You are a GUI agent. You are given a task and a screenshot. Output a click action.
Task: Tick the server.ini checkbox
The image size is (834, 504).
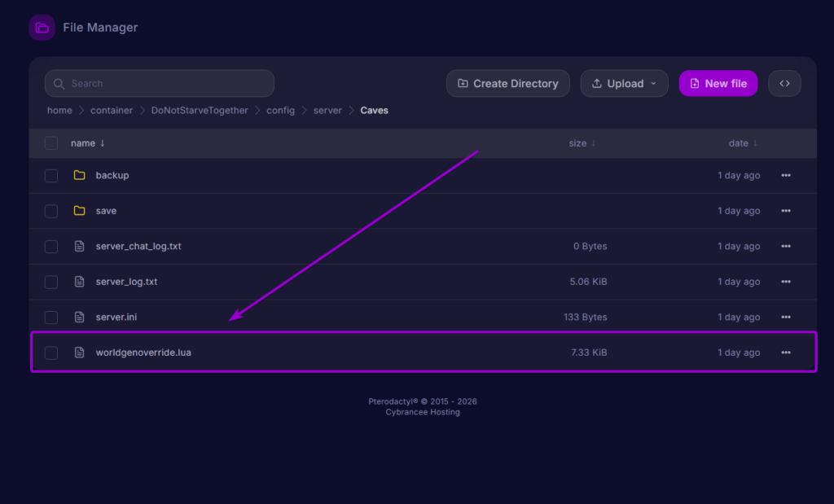tap(51, 318)
